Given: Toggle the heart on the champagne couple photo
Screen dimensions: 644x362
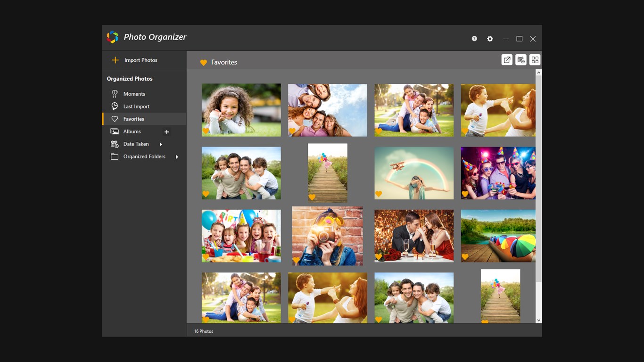Looking at the screenshot, I should tap(379, 257).
